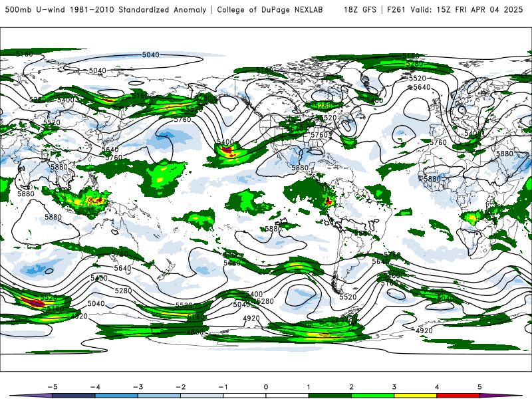Click the '500mb U-wind' title text

click(35, 9)
